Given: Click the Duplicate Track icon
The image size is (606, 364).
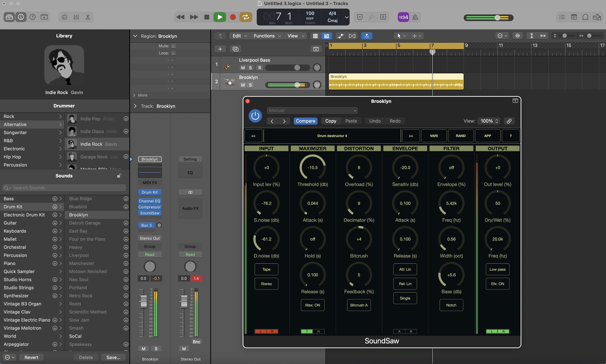Looking at the screenshot, I should pos(235,49).
